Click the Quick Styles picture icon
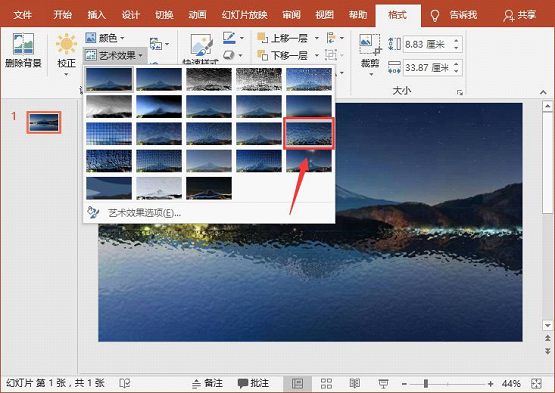Image resolution: width=555 pixels, height=393 pixels. (x=201, y=45)
